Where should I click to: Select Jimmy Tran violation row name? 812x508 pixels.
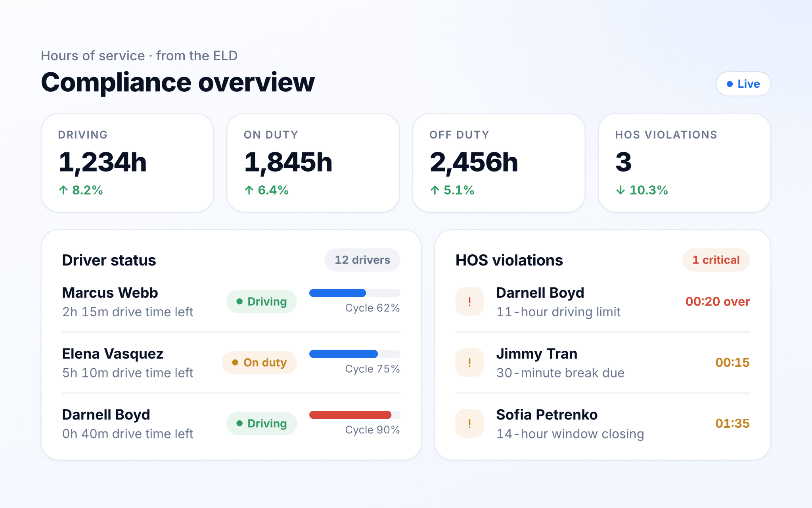537,354
